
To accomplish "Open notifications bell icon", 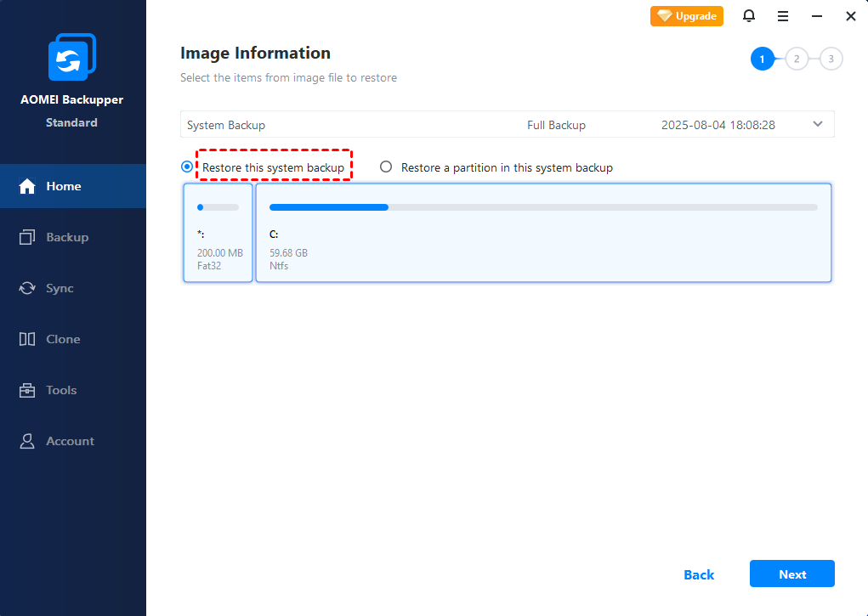I will pyautogui.click(x=749, y=16).
